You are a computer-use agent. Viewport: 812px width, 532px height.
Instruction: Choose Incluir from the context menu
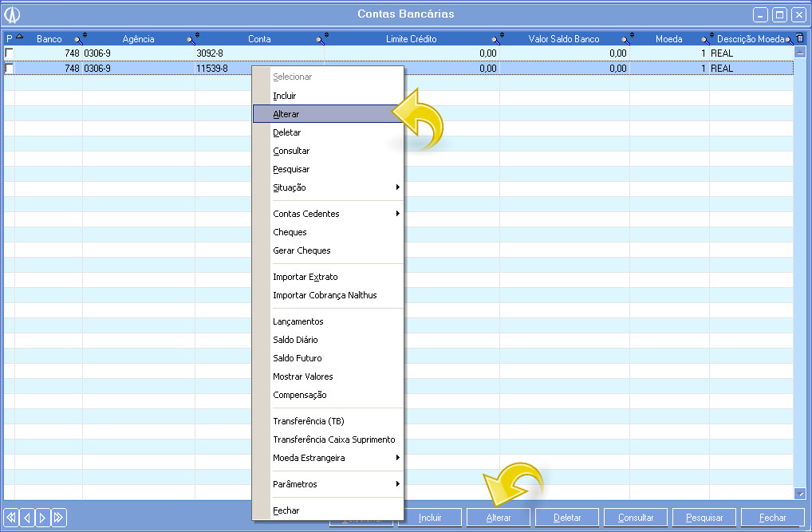[x=329, y=96]
